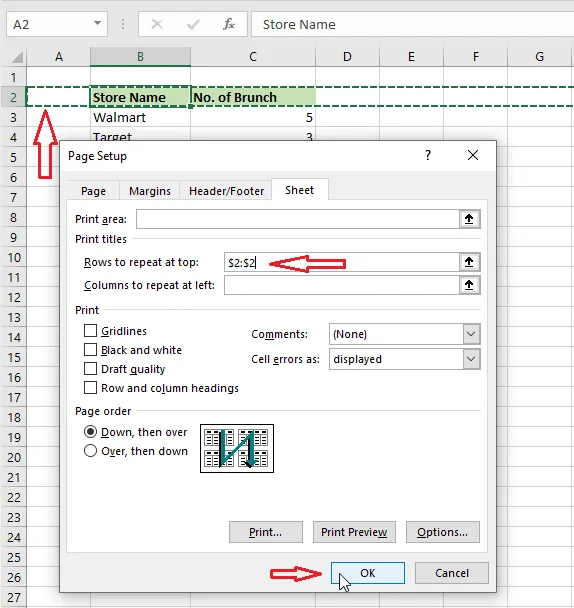Select row 15 header
The width and height of the screenshot is (574, 608).
(13, 358)
